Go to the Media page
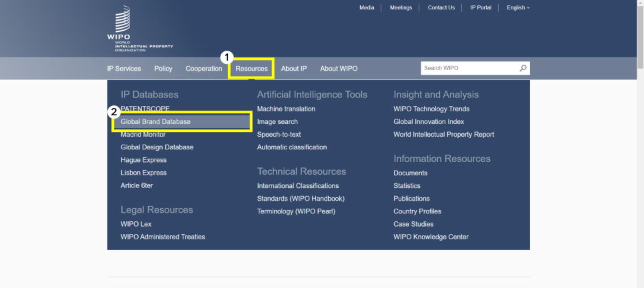 pos(367,7)
